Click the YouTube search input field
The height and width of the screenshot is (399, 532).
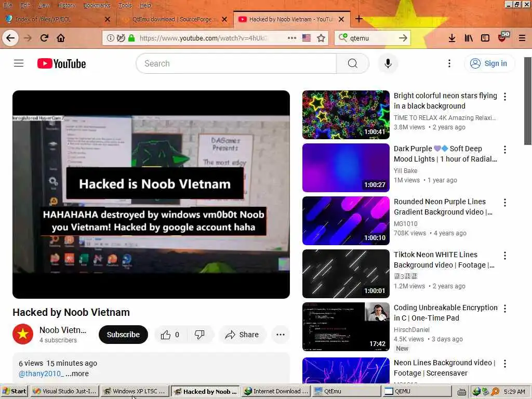236,63
